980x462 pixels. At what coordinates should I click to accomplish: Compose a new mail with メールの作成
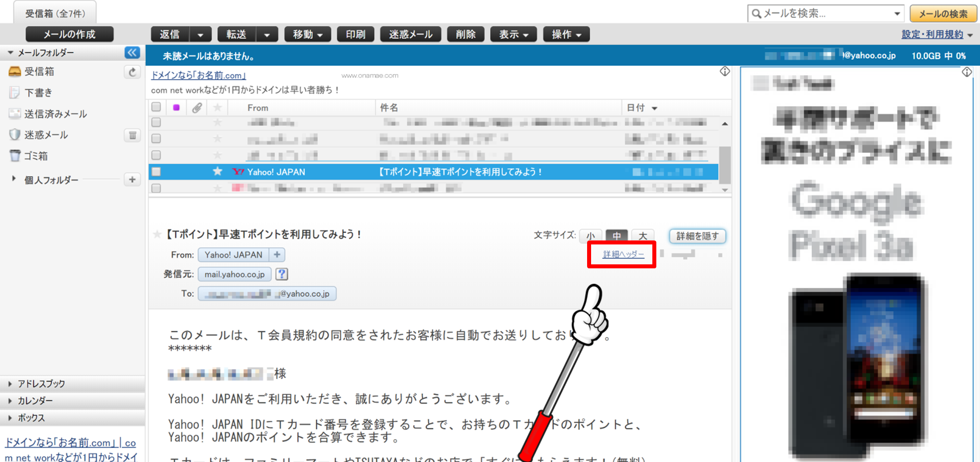coord(69,34)
